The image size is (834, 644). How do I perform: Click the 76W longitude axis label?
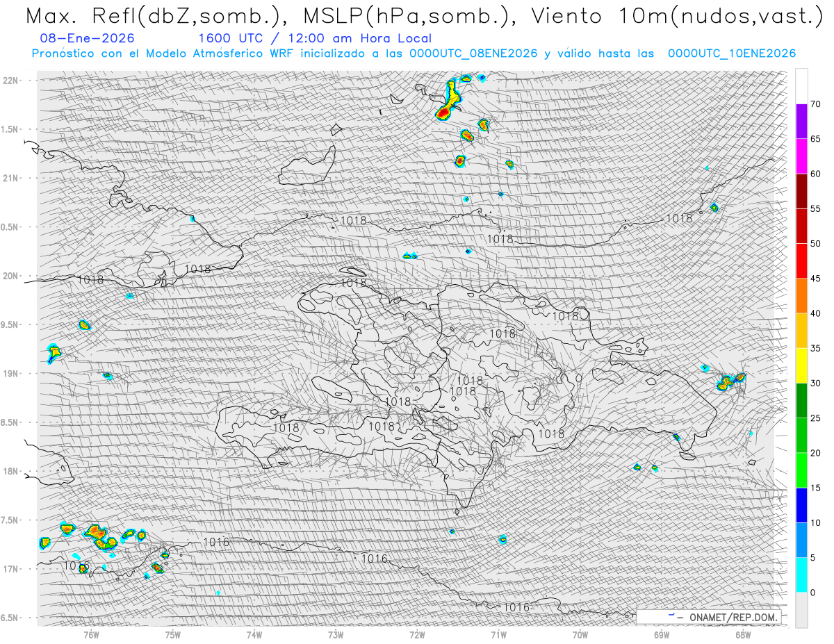pyautogui.click(x=91, y=634)
